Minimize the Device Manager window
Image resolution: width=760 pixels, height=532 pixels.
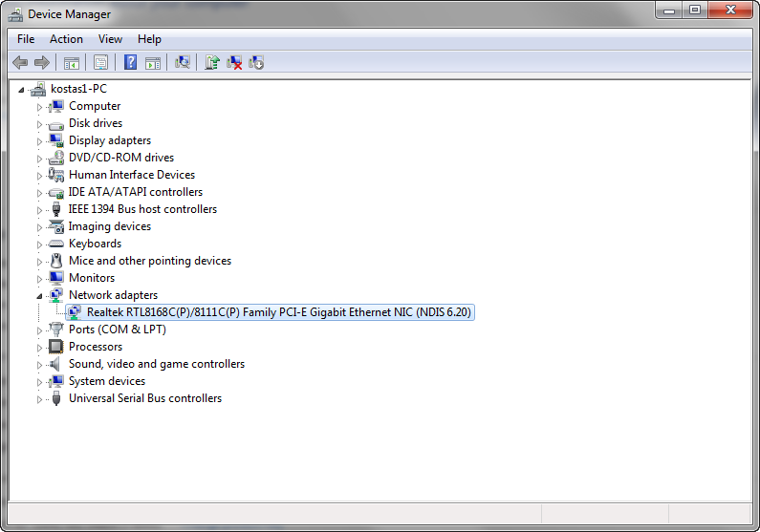(669, 11)
